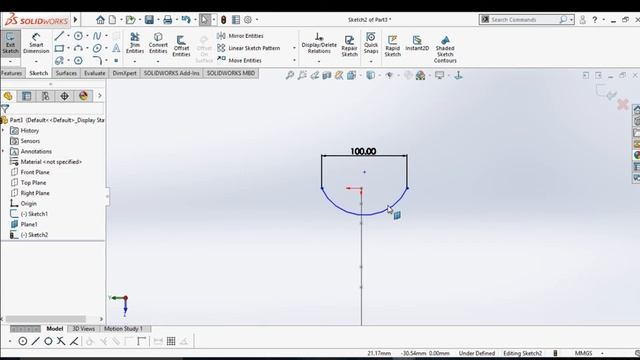Click Mirror Entities
Viewport: 640px width, 360px height.
pos(240,36)
